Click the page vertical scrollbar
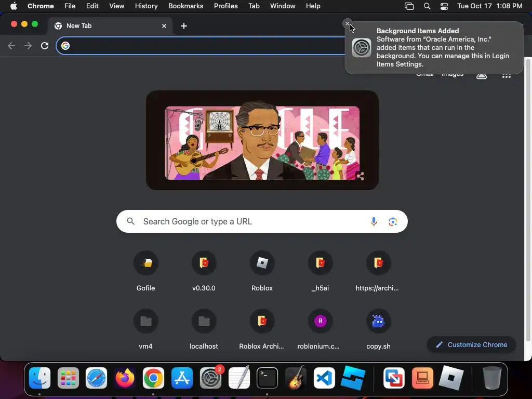 coord(528,199)
